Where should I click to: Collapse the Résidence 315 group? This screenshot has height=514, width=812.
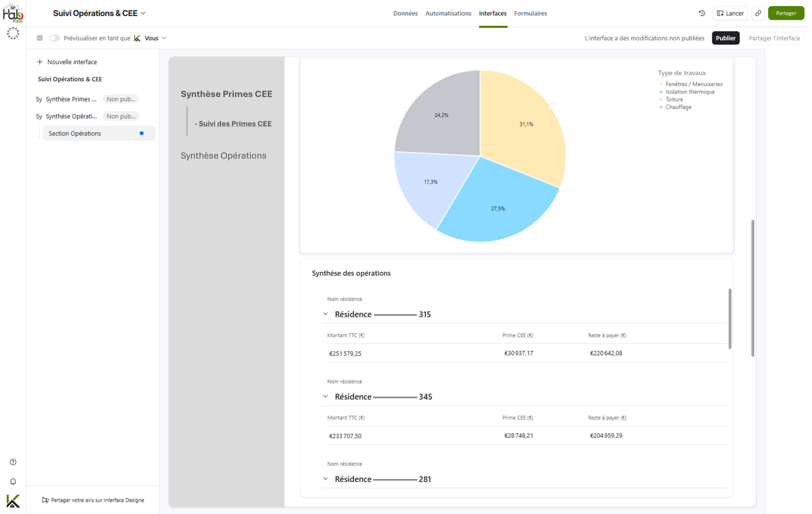[325, 314]
